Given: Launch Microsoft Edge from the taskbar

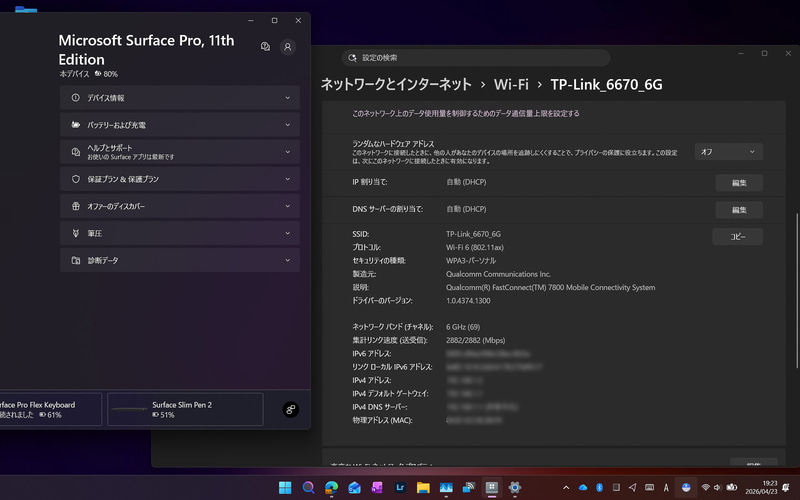Looking at the screenshot, I should tap(331, 488).
